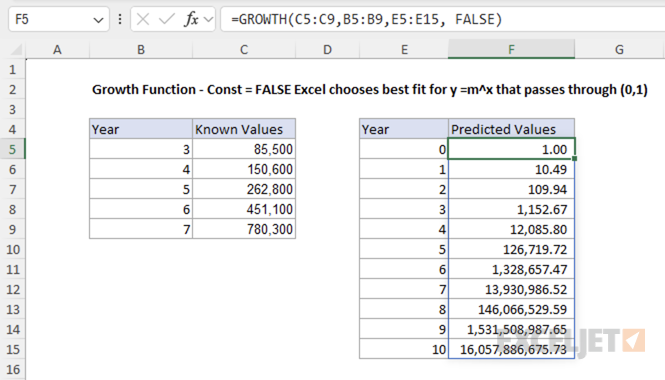
Task: Select the cell containing 150,600
Action: tap(244, 169)
